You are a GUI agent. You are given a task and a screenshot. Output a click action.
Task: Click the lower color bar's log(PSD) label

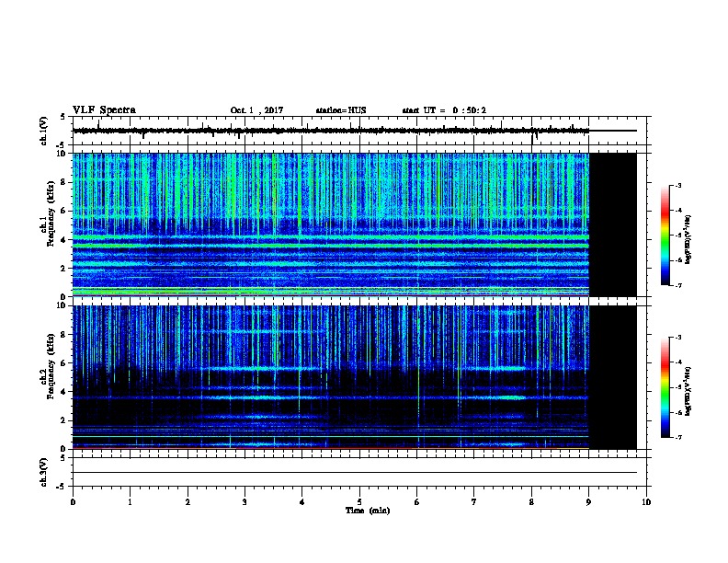[x=688, y=391]
